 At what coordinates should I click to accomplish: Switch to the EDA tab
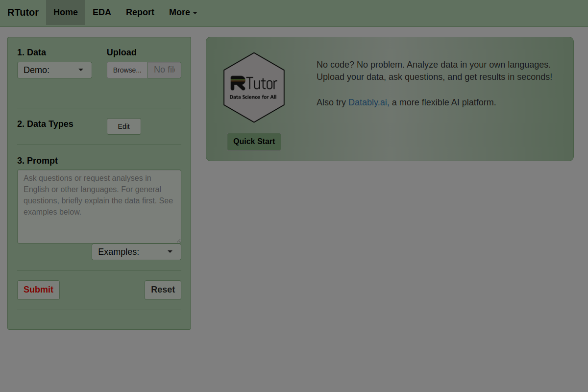click(102, 12)
